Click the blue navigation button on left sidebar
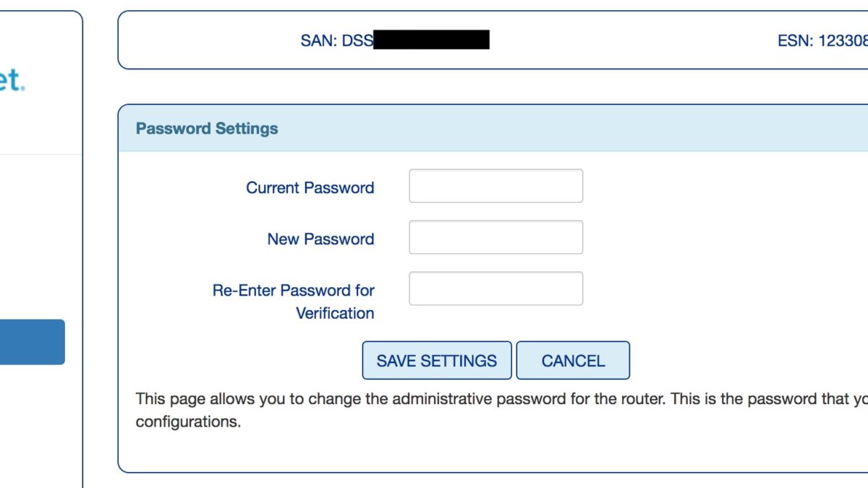 pyautogui.click(x=30, y=341)
